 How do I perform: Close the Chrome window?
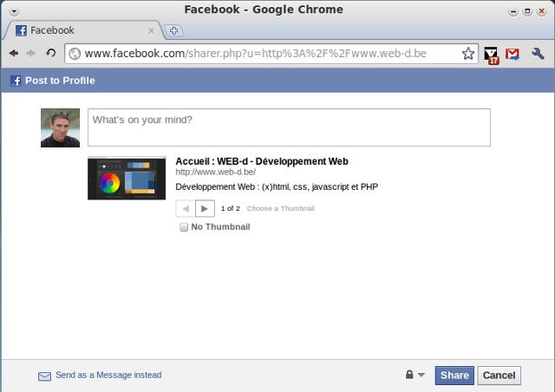pyautogui.click(x=541, y=11)
